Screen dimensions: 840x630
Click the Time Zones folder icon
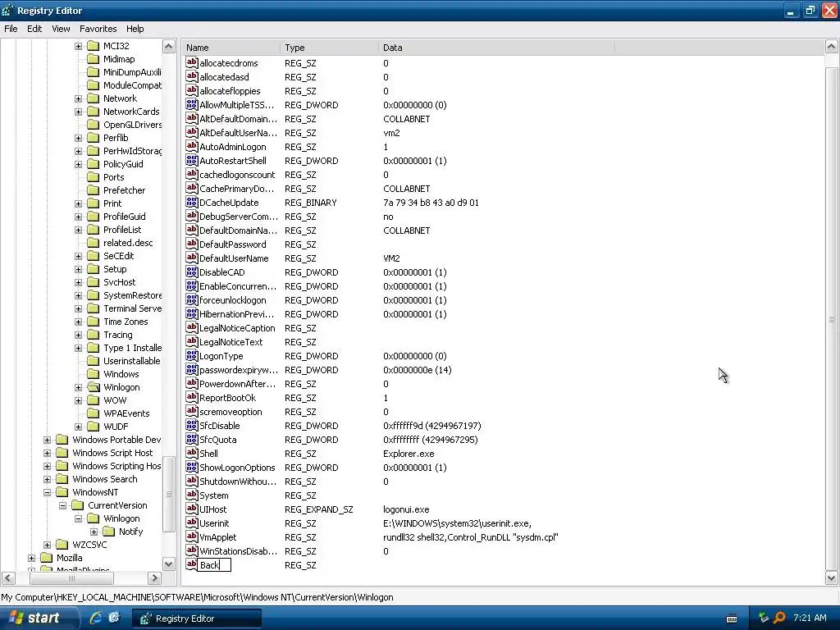pos(94,322)
